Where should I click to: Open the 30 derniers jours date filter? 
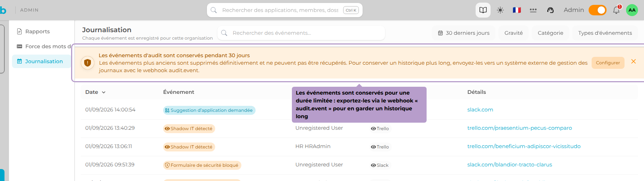point(464,33)
